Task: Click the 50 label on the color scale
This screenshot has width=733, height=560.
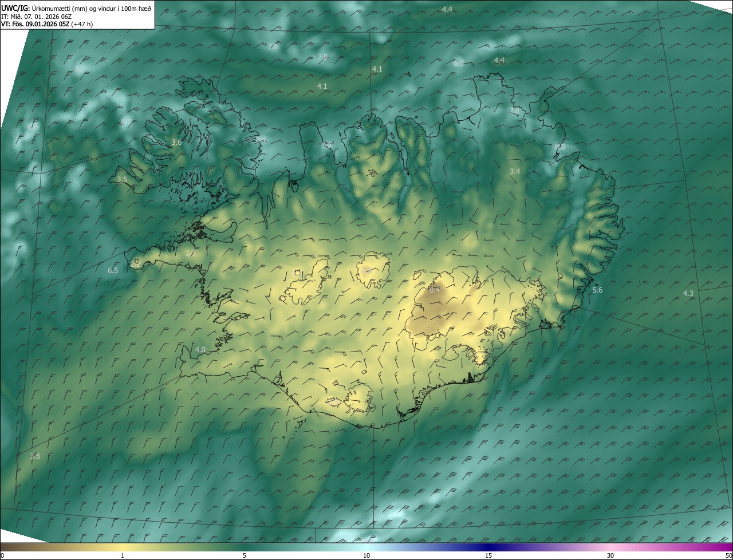Action: point(728,556)
